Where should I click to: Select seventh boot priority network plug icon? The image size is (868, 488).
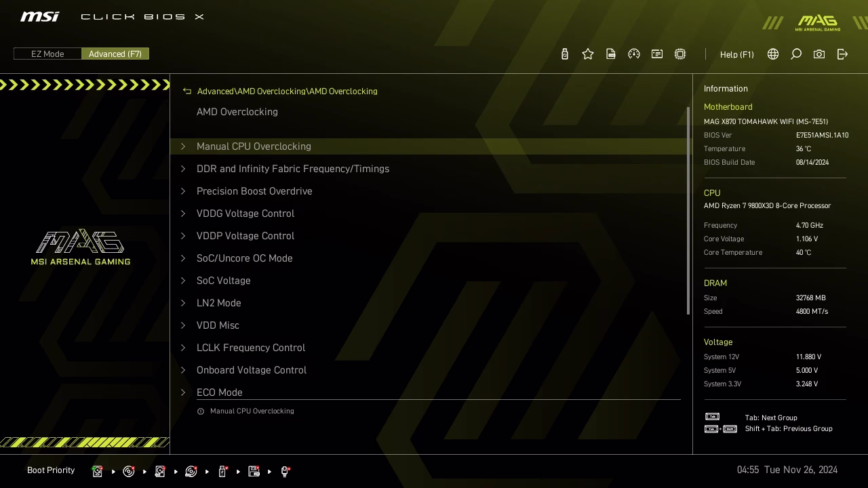coord(285,471)
